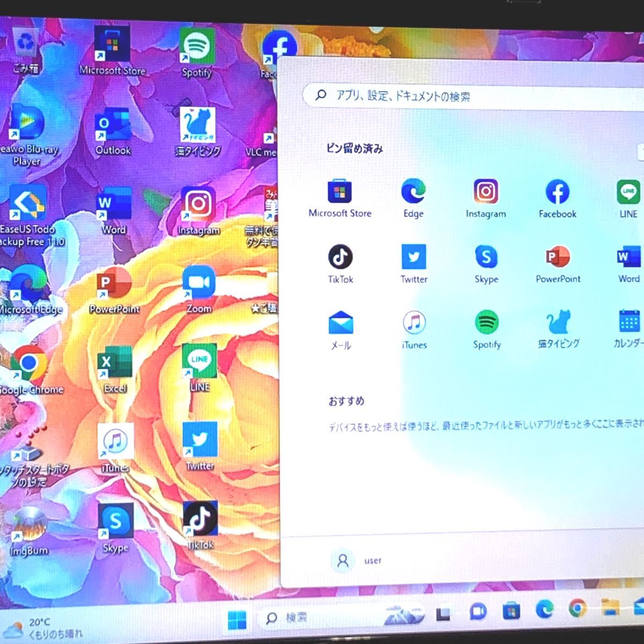Open LINE desktop shortcut
The width and height of the screenshot is (644, 644).
199,368
